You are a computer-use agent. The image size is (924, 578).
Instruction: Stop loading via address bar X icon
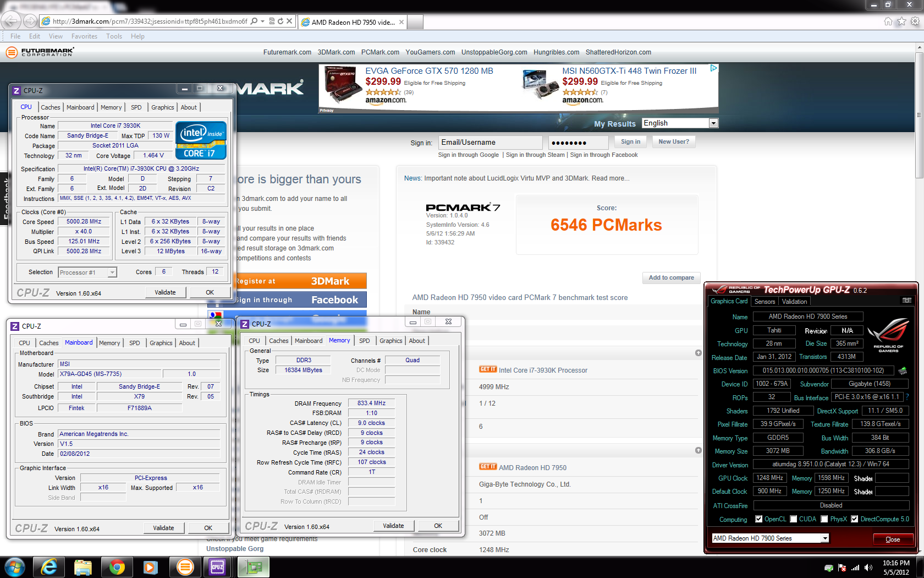pyautogui.click(x=289, y=21)
